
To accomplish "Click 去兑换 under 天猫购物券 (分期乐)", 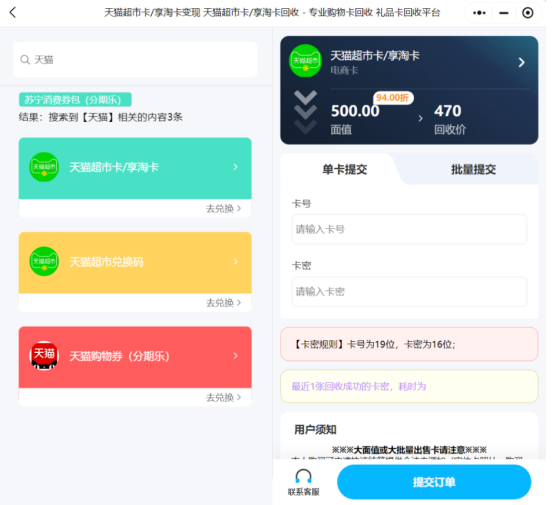I will 224,398.
